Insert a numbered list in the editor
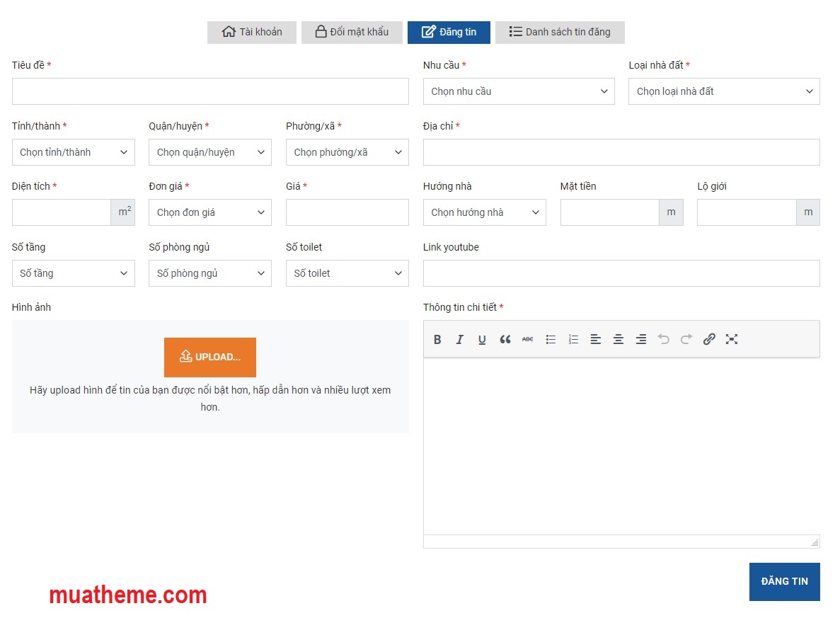Screen dimensions: 840x618 (x=573, y=340)
